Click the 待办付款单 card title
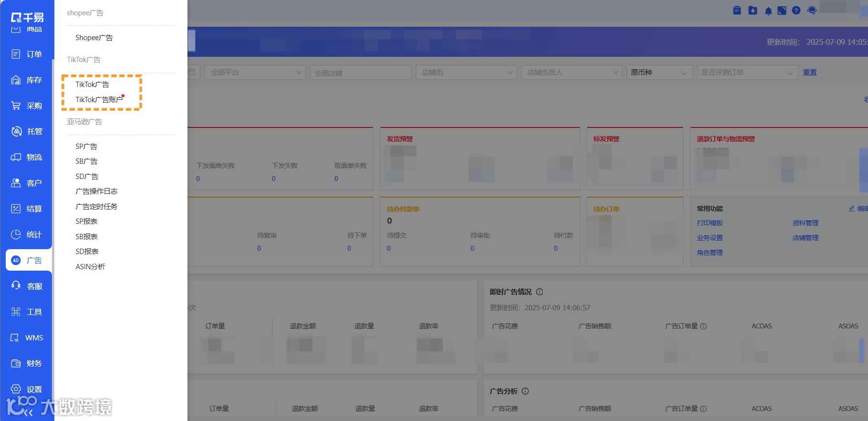Viewport: 868px width, 421px height. pos(403,209)
